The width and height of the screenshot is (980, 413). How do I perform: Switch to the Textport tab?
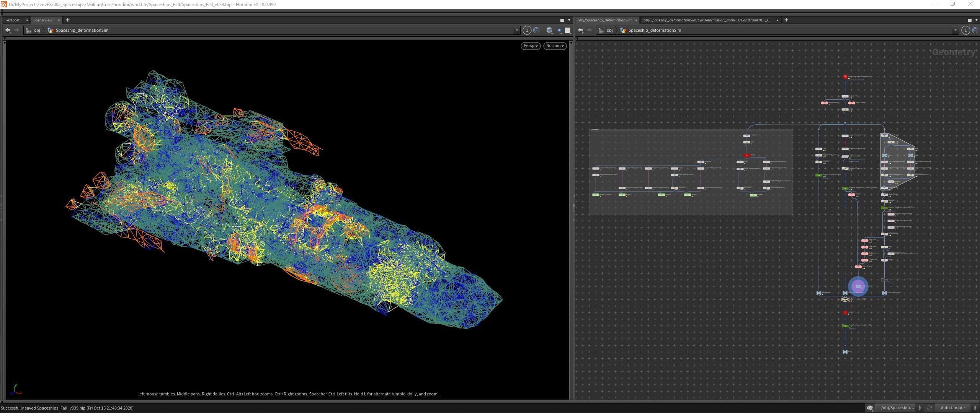pyautogui.click(x=12, y=20)
